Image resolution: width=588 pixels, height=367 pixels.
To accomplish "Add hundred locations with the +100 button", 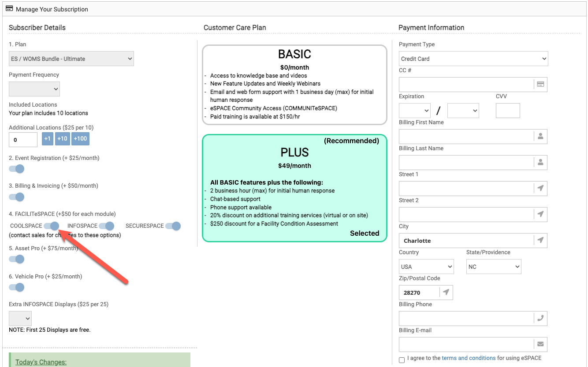I will 81,139.
